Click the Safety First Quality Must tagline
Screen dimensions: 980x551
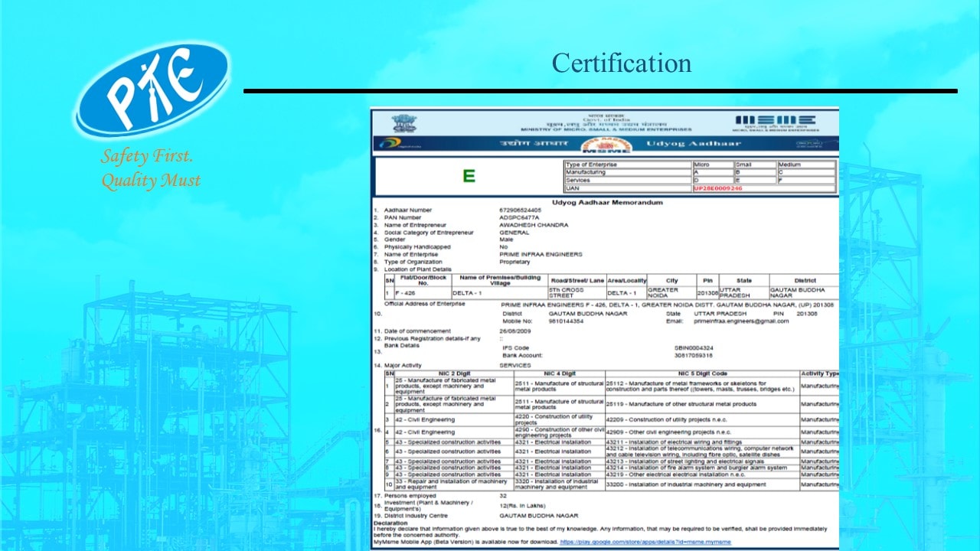coord(151,168)
